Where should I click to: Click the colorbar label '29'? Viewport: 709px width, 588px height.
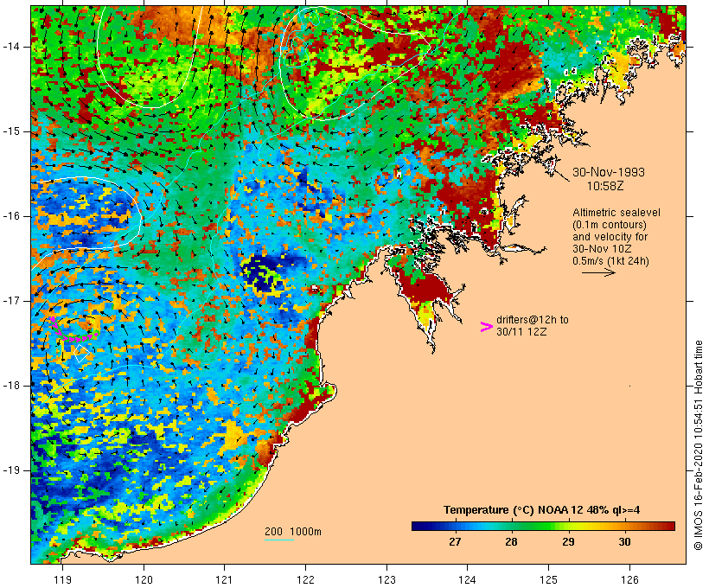coord(568,541)
